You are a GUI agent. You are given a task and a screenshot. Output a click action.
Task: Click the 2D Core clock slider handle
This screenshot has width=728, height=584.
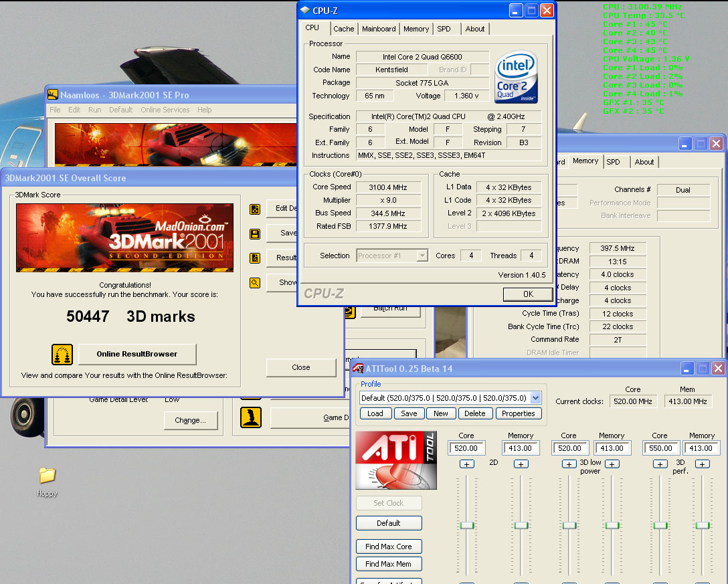[x=467, y=526]
